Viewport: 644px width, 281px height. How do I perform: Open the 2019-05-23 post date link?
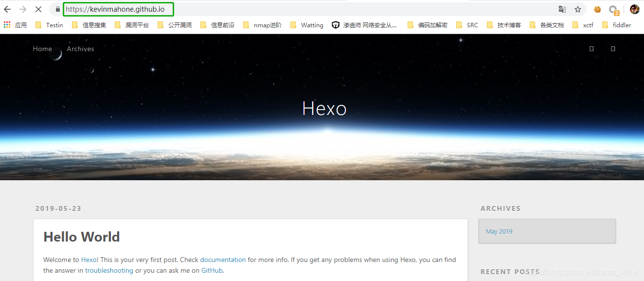(58, 208)
